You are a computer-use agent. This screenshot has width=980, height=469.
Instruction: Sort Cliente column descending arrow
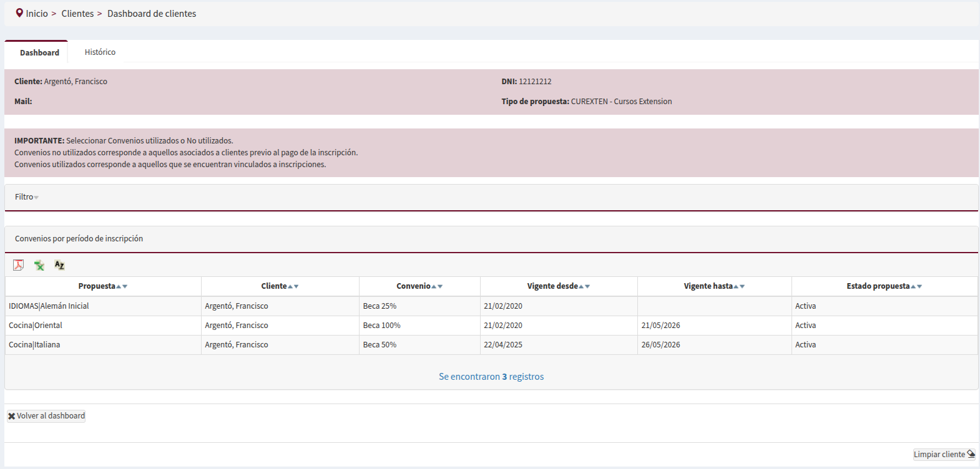click(296, 287)
